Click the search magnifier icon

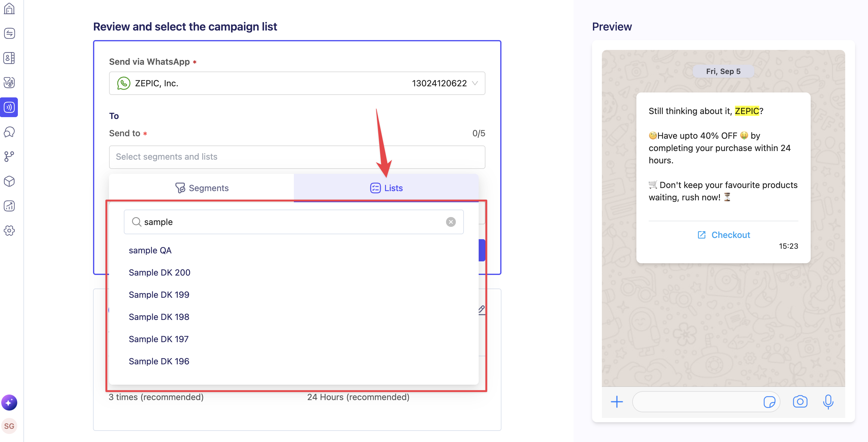point(136,222)
